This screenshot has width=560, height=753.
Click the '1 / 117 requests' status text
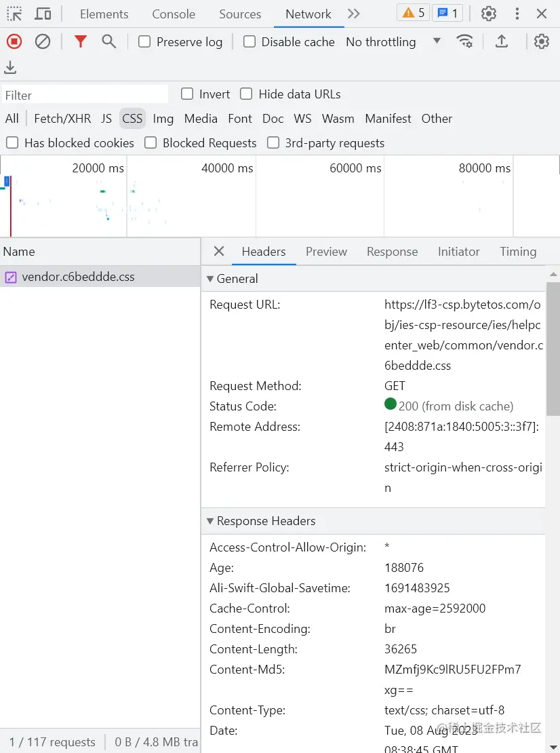52,742
